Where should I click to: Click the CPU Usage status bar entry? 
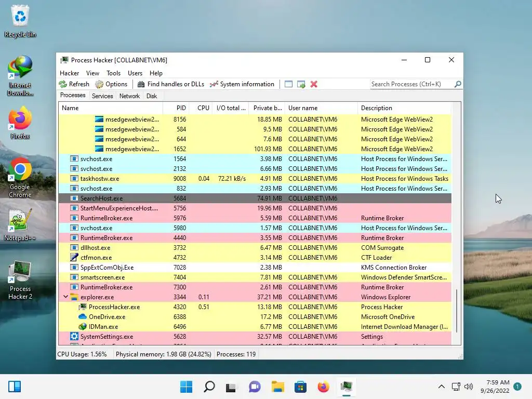(x=82, y=354)
